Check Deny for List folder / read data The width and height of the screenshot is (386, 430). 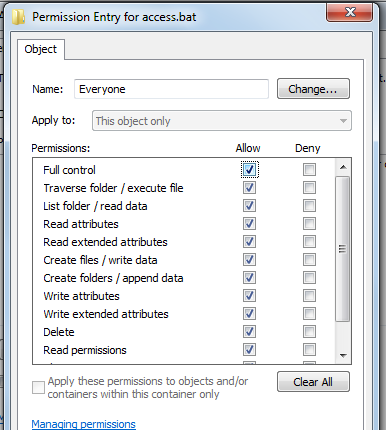click(309, 206)
